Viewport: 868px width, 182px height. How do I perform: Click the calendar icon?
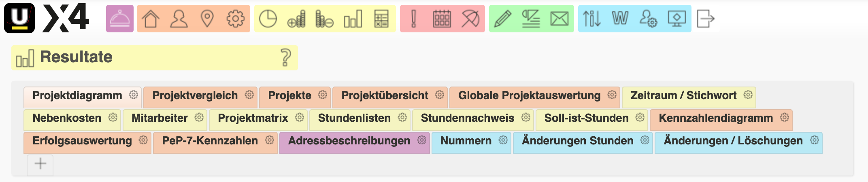coord(442,19)
